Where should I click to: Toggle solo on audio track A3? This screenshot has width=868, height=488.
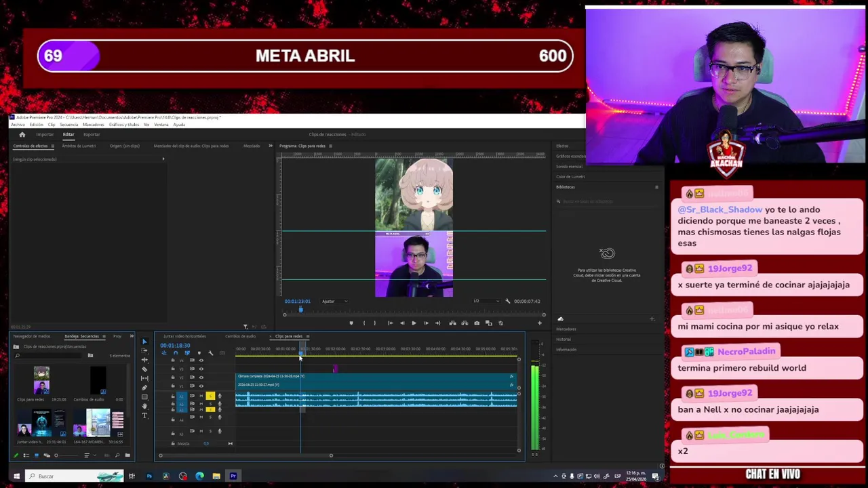[x=210, y=410]
